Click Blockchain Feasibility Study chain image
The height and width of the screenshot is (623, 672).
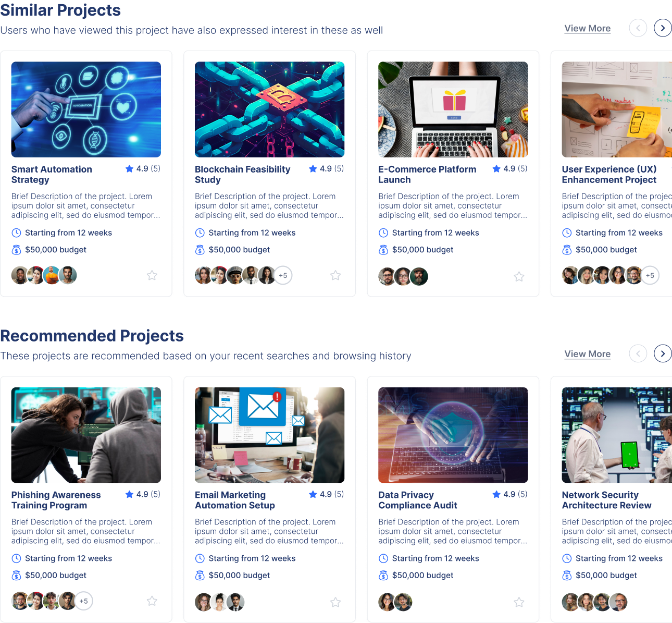click(x=269, y=109)
